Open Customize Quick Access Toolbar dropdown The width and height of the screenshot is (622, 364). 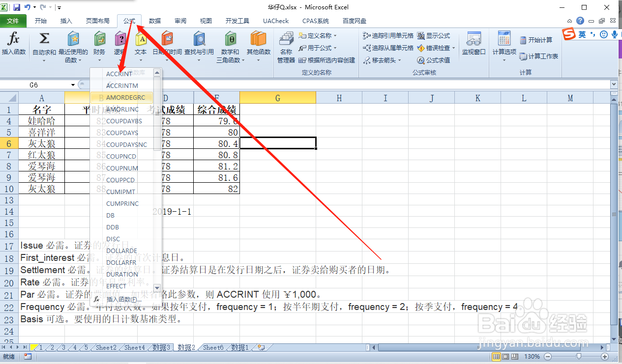tap(59, 7)
